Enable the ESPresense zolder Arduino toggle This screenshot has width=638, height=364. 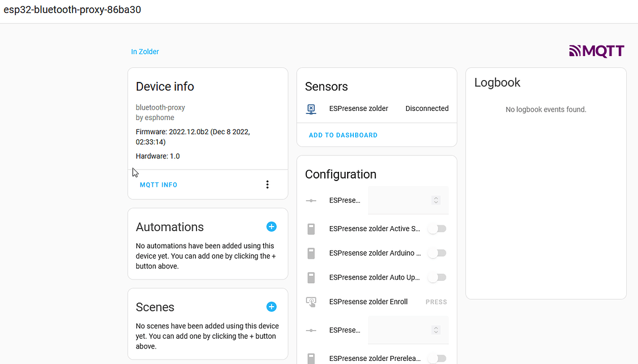(437, 253)
